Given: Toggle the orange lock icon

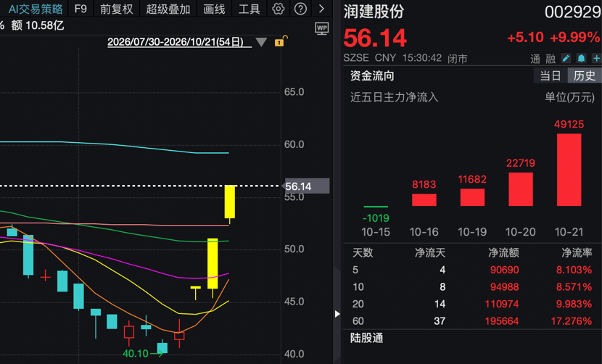Looking at the screenshot, I should pos(281,41).
